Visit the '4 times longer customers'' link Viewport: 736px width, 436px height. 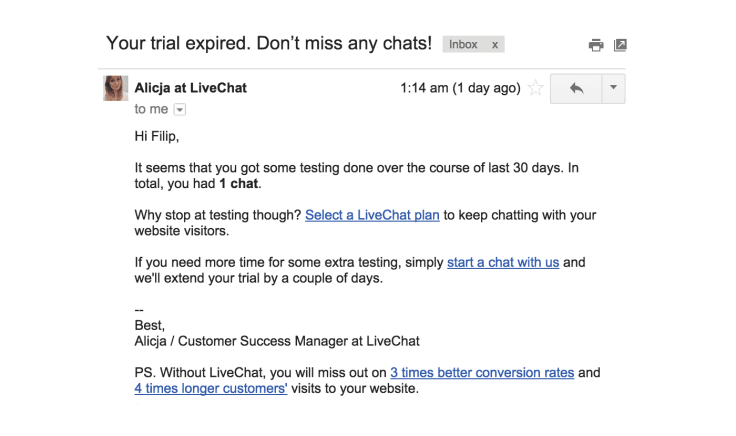(x=211, y=389)
